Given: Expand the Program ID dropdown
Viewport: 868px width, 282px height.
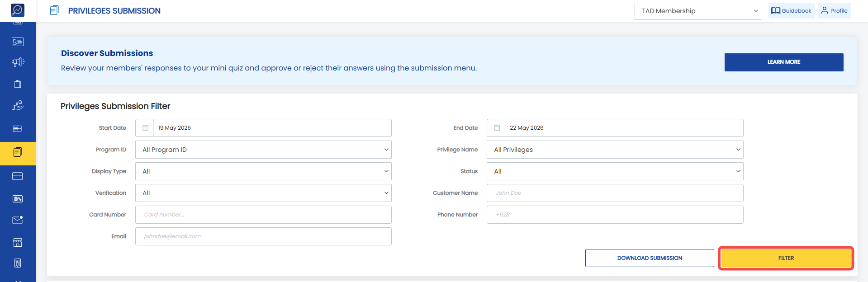Looking at the screenshot, I should click(263, 150).
